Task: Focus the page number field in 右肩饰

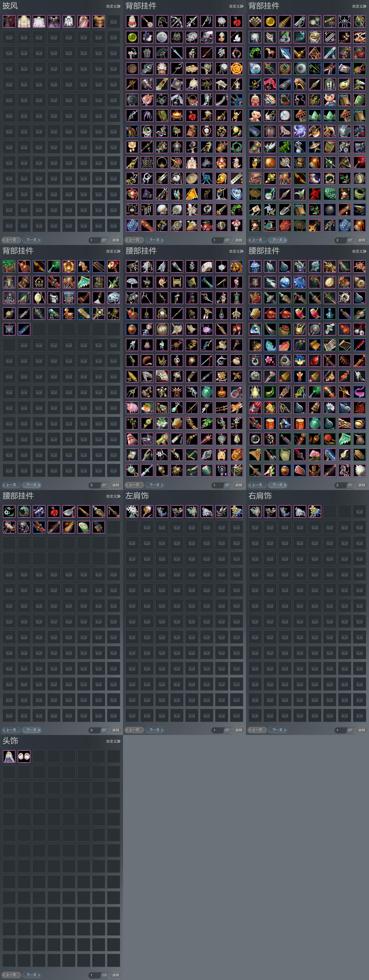Action: tap(340, 730)
